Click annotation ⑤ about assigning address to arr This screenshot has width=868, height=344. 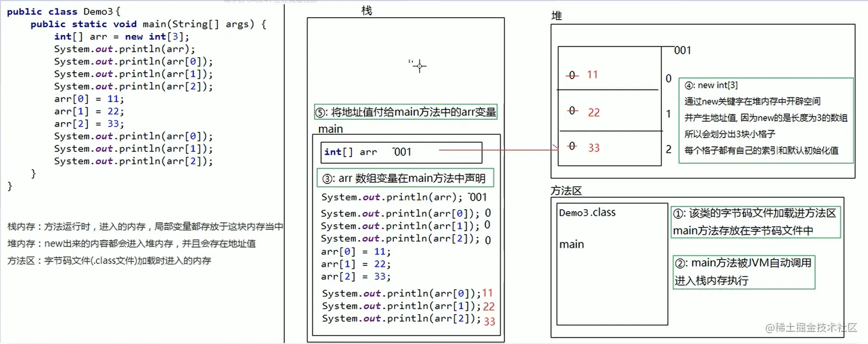[x=406, y=112]
